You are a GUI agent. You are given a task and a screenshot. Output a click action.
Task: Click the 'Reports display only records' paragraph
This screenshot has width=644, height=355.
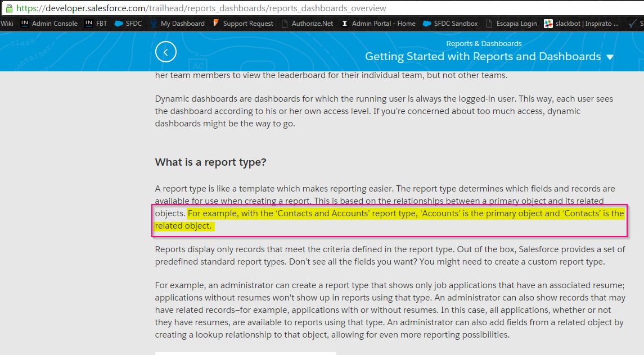tap(390, 255)
